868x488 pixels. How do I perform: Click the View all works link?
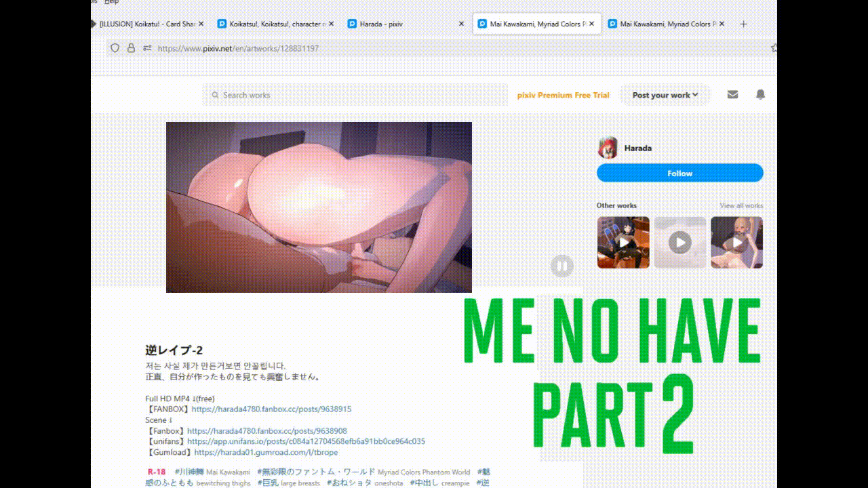pyautogui.click(x=741, y=205)
